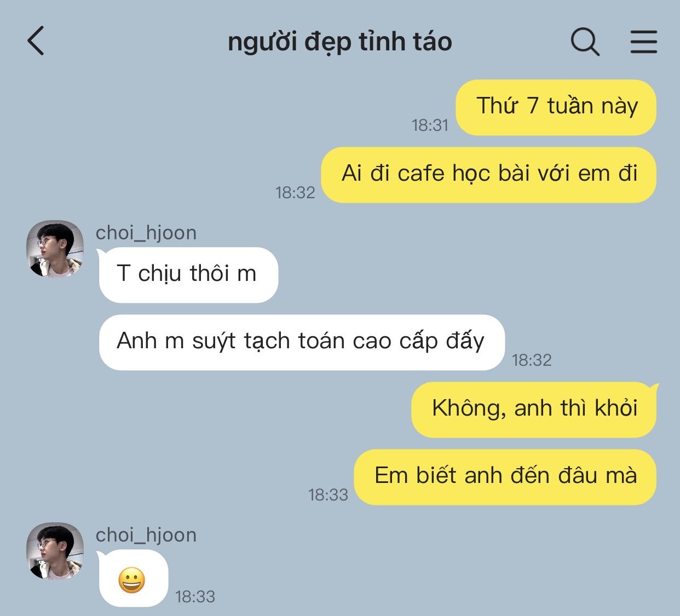The width and height of the screenshot is (680, 616).
Task: Tap 18:33 timestamp beside Em biết anh
Action: click(x=328, y=495)
